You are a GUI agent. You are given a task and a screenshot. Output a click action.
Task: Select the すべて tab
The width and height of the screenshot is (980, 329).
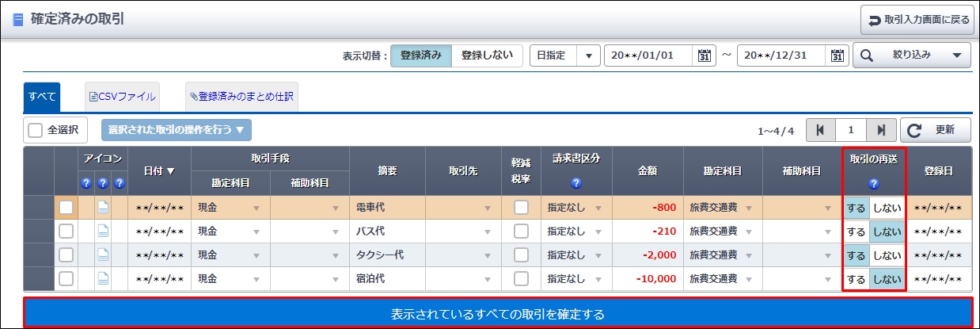43,97
